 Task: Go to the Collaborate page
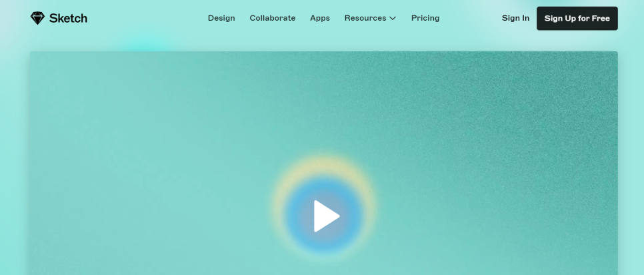click(x=272, y=18)
